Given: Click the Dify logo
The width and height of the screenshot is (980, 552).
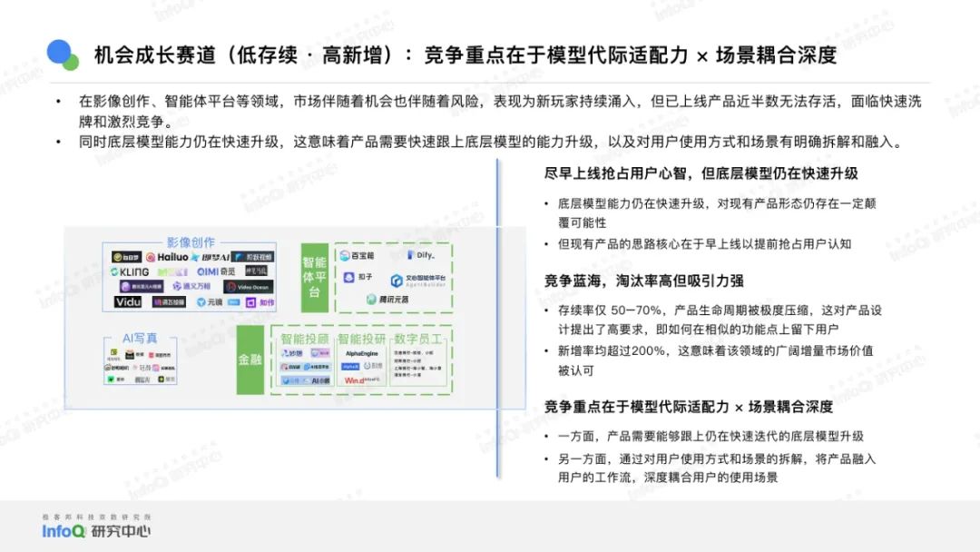Looking at the screenshot, I should point(421,255).
